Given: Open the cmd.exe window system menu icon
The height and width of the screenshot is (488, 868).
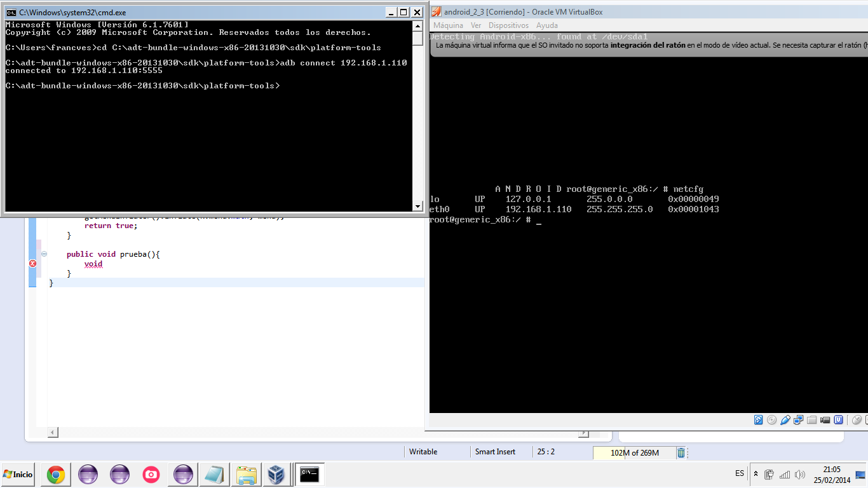Looking at the screenshot, I should 11,12.
